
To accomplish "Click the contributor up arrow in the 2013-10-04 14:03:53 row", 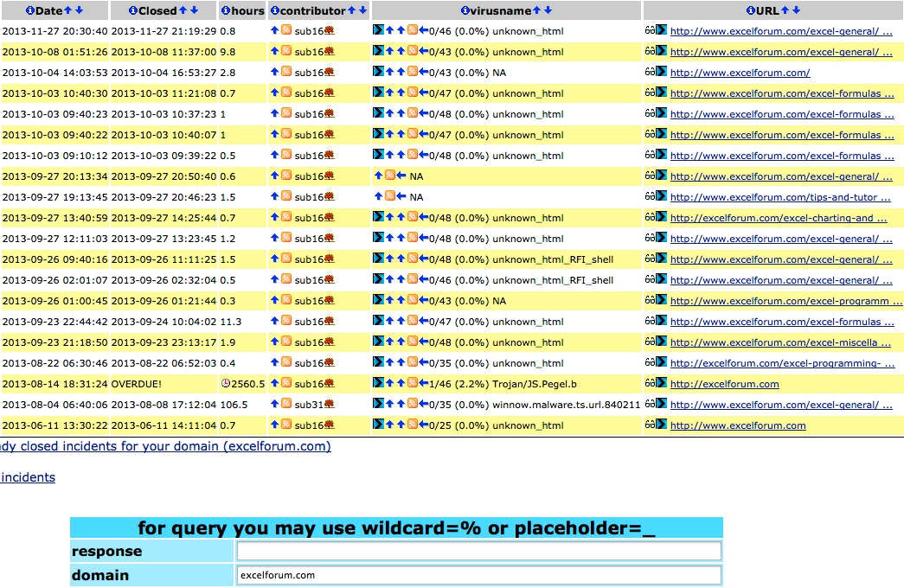I will pos(274,72).
